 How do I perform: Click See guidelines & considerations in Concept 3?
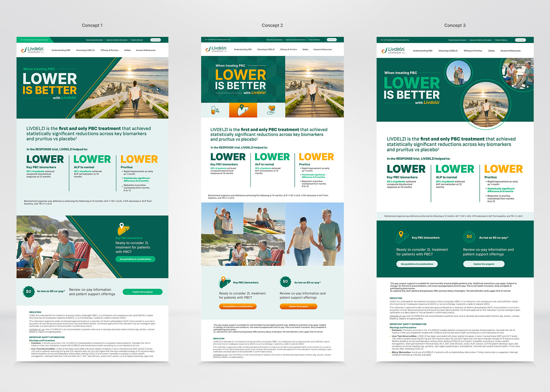click(x=417, y=264)
